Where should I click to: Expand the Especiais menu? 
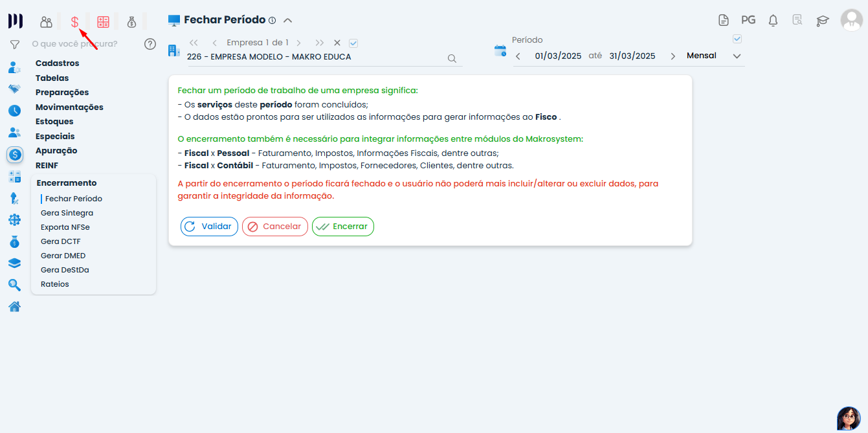pos(55,137)
